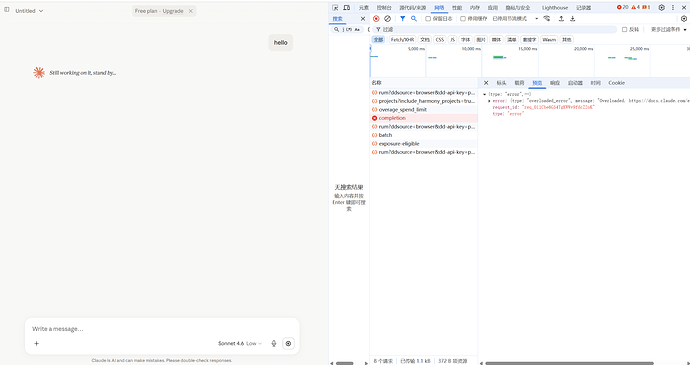Filter requests by Fetch/XHR
The width and height of the screenshot is (690, 365).
click(402, 40)
